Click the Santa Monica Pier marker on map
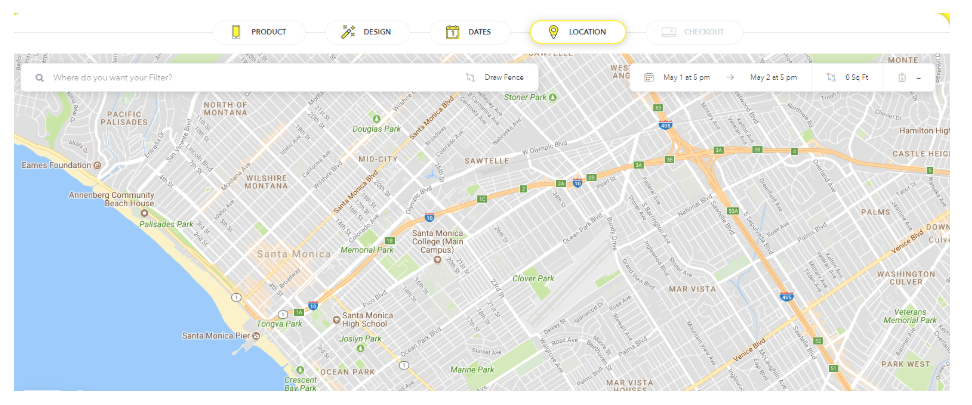972x405 pixels. [257, 337]
